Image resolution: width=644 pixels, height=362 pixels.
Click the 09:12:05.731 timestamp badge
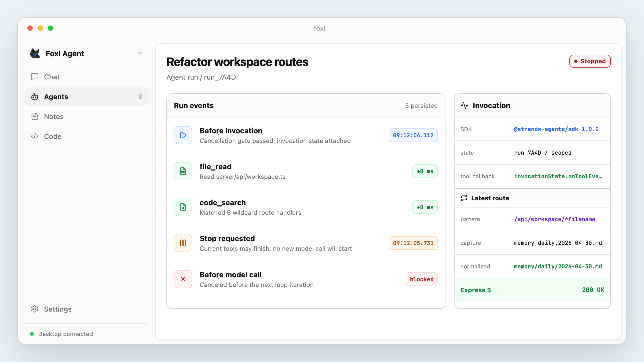(x=413, y=243)
